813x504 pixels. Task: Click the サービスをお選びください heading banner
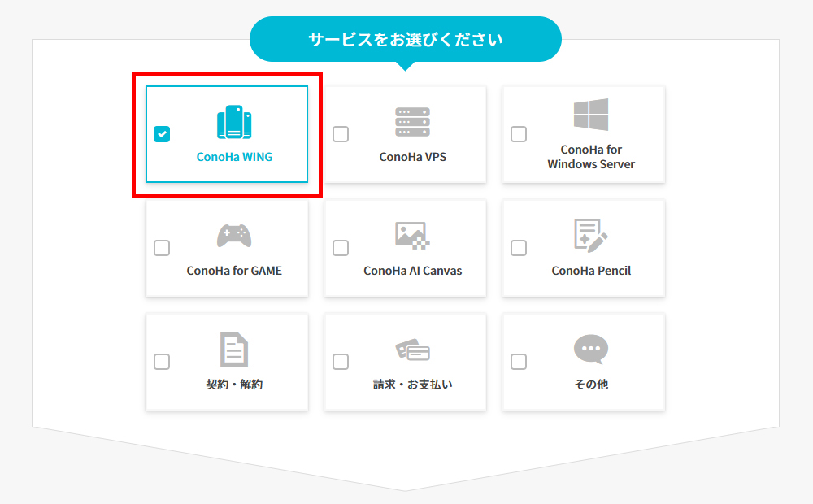[x=406, y=39]
